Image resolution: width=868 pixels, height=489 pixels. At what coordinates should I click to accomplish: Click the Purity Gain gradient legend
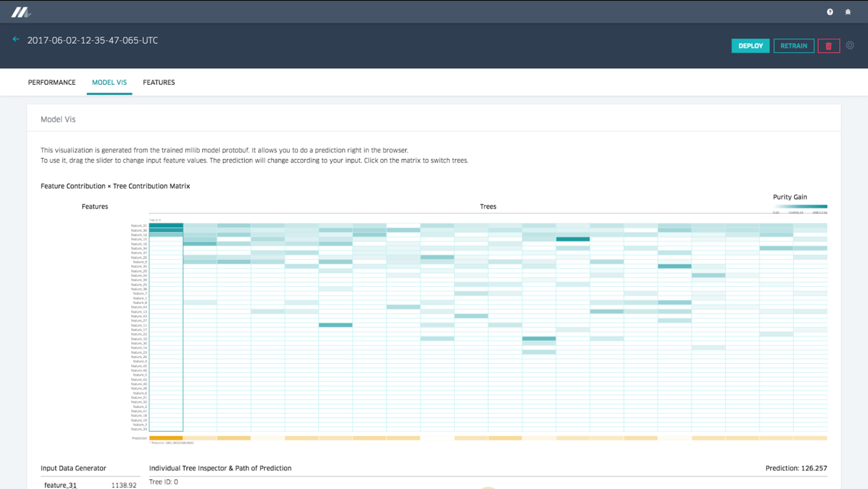pyautogui.click(x=800, y=206)
